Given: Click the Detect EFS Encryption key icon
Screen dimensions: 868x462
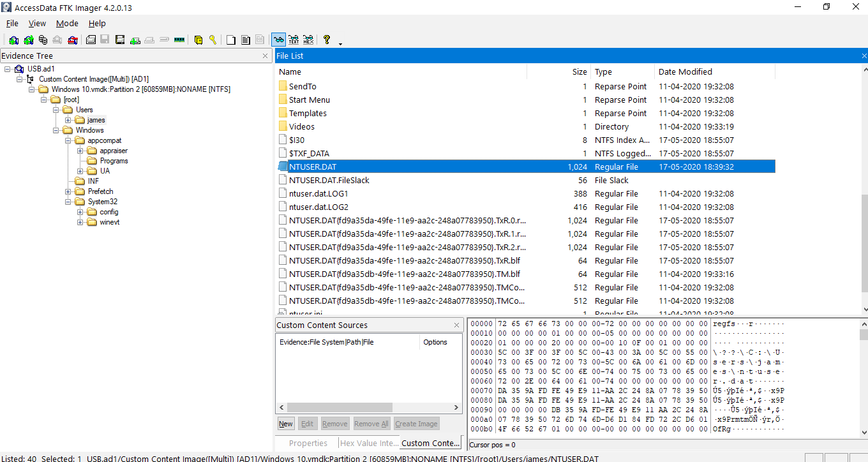Looking at the screenshot, I should [213, 40].
